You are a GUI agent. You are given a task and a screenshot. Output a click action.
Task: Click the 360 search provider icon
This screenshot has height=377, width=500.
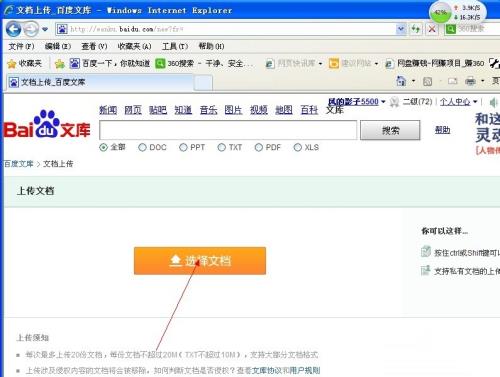451,29
